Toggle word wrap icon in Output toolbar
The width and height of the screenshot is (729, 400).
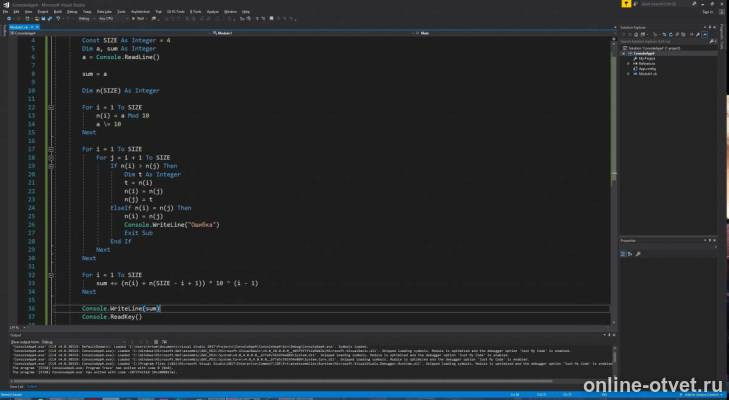tap(164, 342)
